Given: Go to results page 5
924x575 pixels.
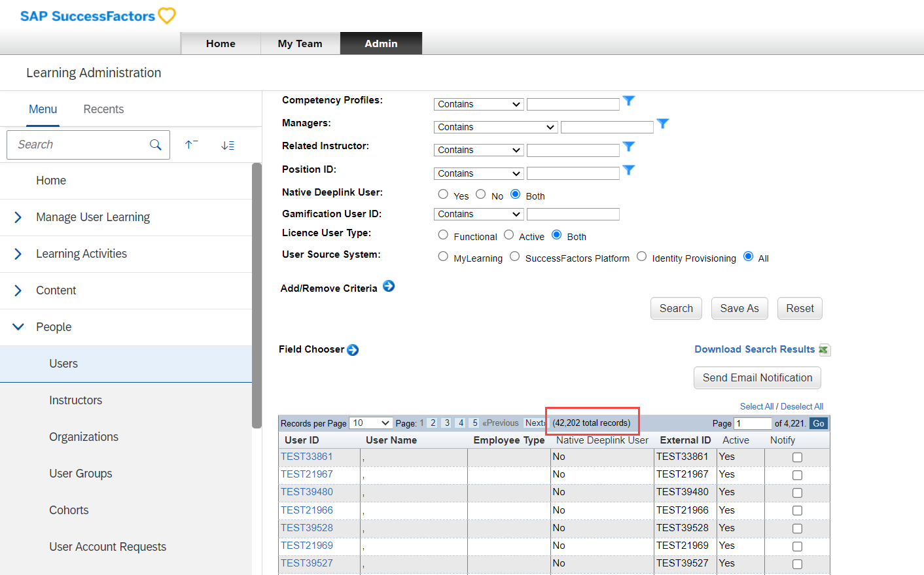Looking at the screenshot, I should (475, 423).
